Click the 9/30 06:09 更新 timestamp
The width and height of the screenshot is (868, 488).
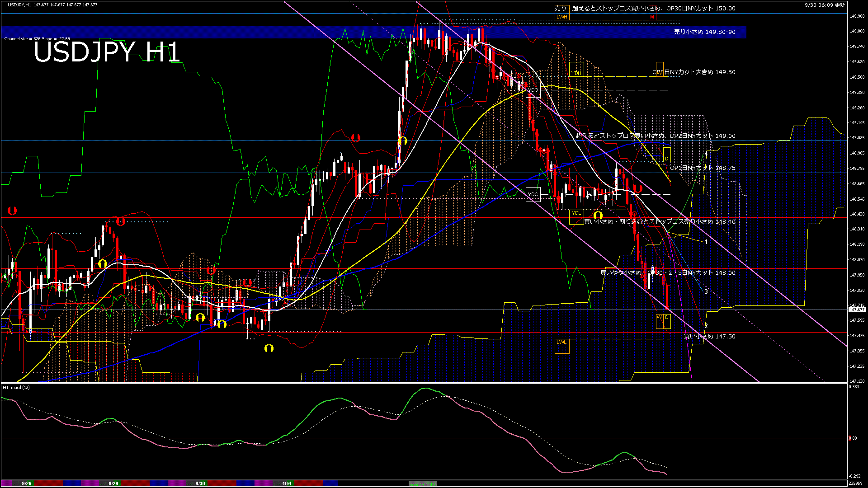click(x=825, y=5)
